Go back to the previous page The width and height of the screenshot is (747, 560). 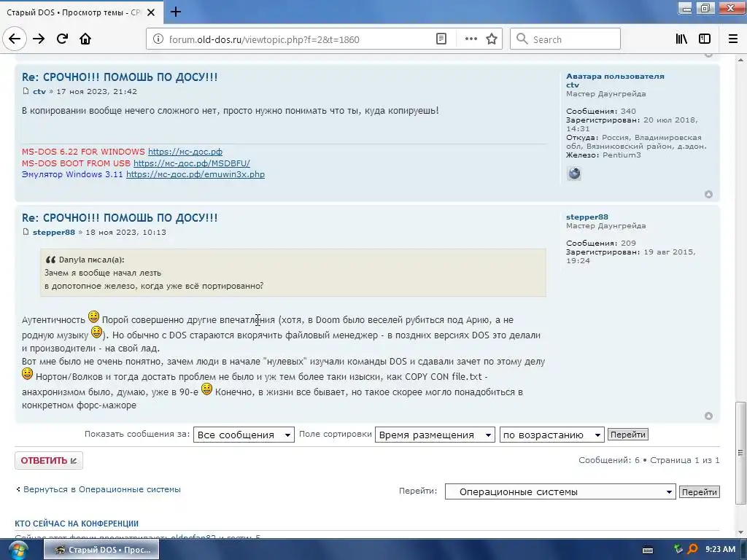(15, 39)
